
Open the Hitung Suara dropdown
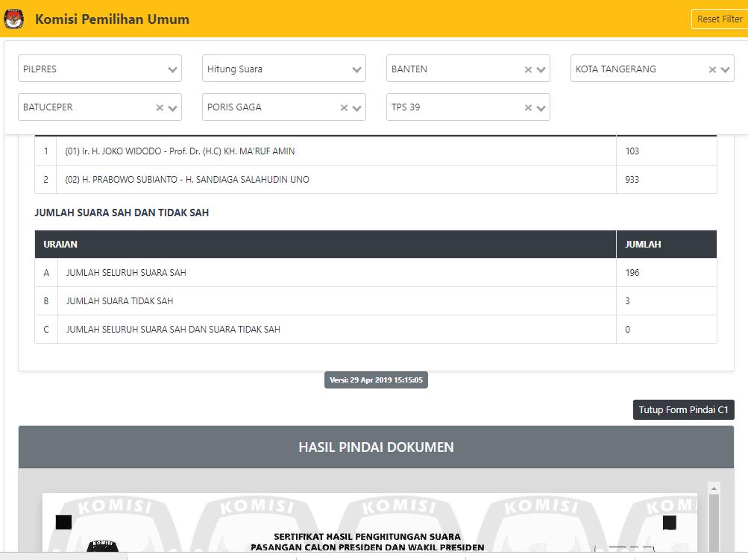(284, 69)
